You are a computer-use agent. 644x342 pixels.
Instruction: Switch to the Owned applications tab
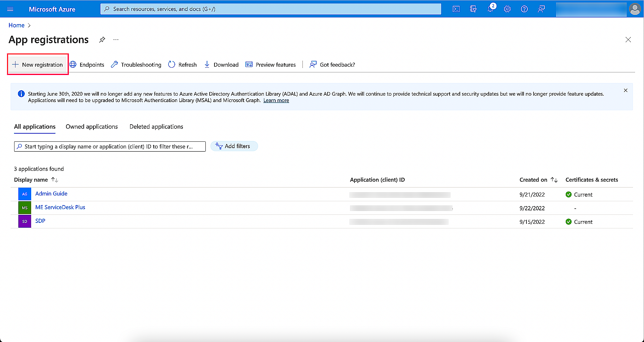[92, 127]
